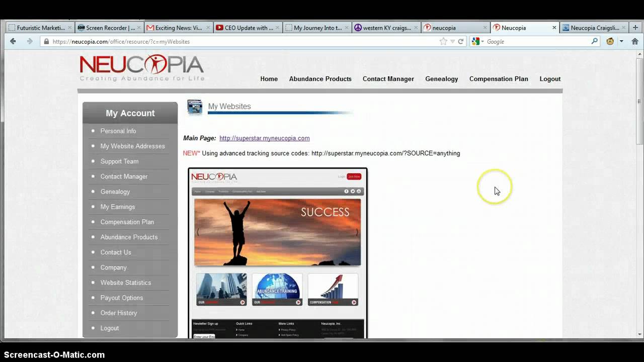The width and height of the screenshot is (644, 362).
Task: Click the padlock site identity icon
Action: pos(47,42)
